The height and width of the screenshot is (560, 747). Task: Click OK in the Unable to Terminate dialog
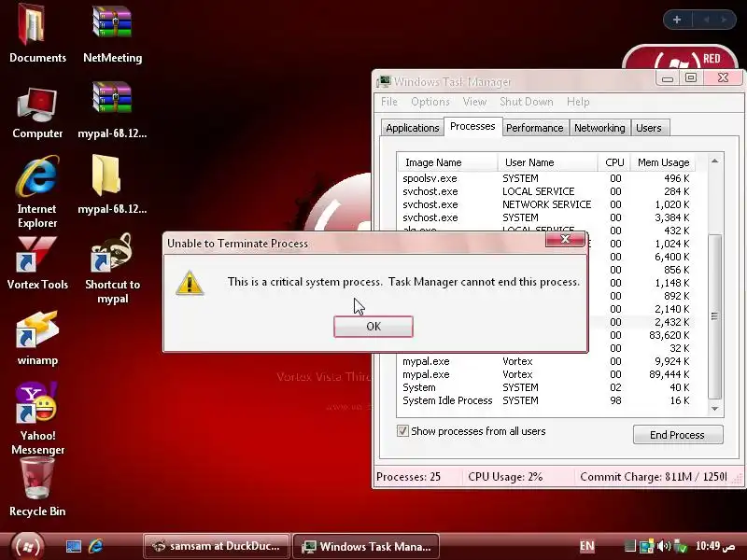(373, 327)
